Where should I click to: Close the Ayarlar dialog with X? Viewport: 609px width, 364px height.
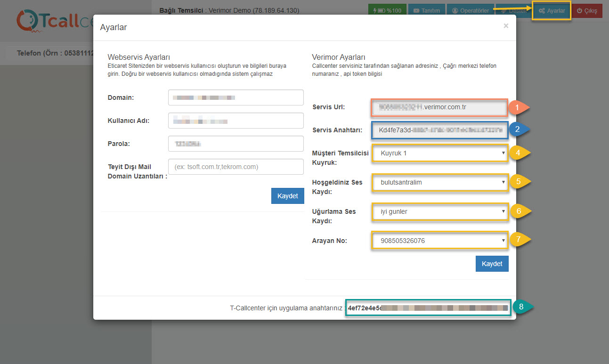pos(506,26)
